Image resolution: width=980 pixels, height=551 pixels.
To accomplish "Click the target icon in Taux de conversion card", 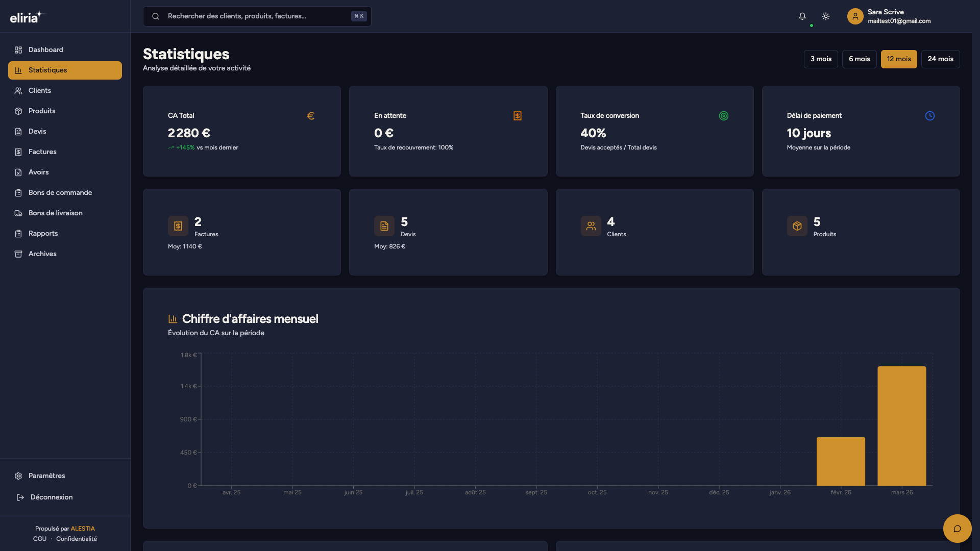I will 723,116.
